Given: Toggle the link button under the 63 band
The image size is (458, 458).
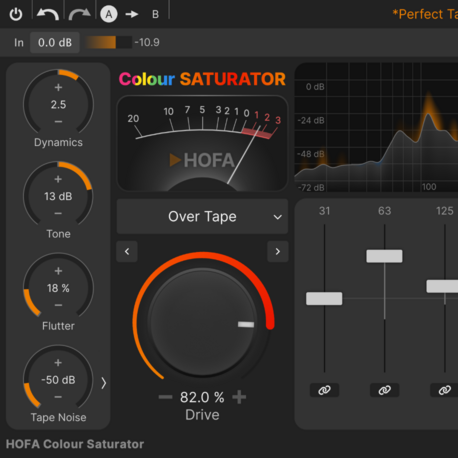Looking at the screenshot, I should 384,390.
